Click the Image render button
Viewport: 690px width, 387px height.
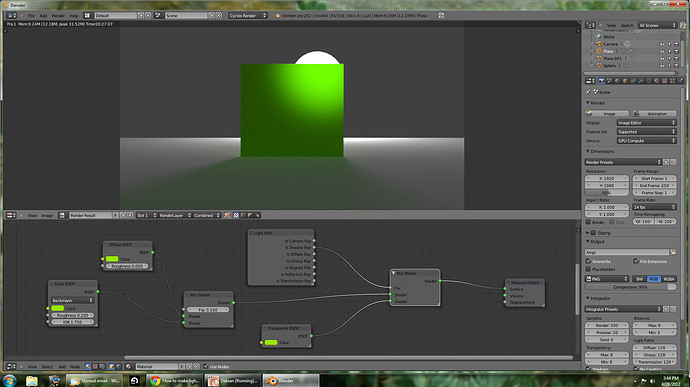(x=607, y=114)
